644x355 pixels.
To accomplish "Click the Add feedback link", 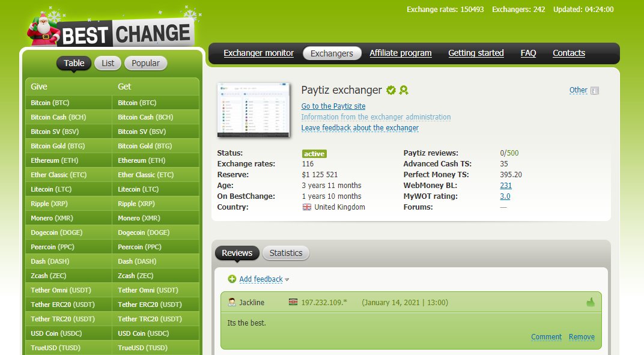I will pos(261,279).
